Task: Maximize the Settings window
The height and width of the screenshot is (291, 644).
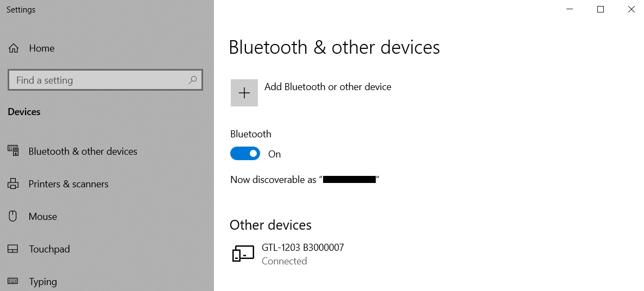Action: tap(601, 9)
